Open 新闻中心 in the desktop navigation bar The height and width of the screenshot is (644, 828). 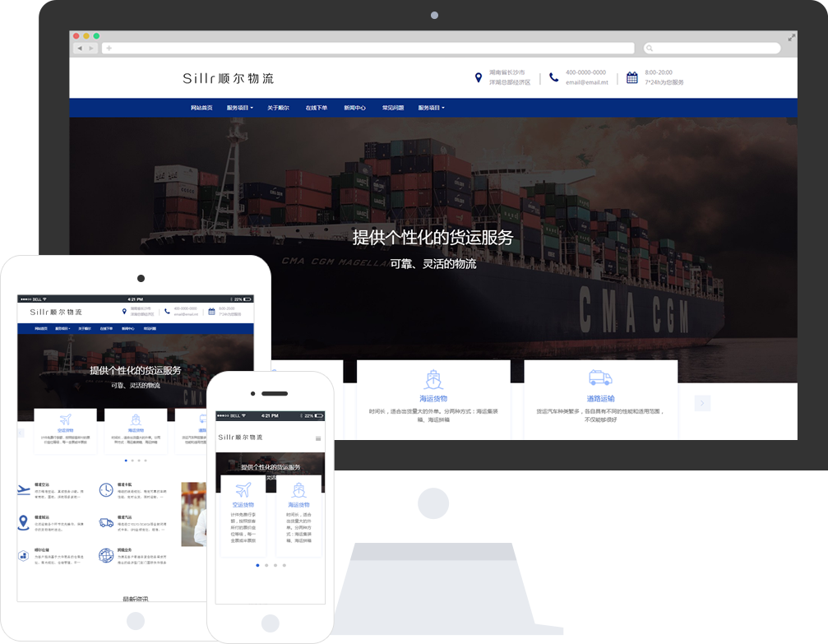tap(355, 108)
